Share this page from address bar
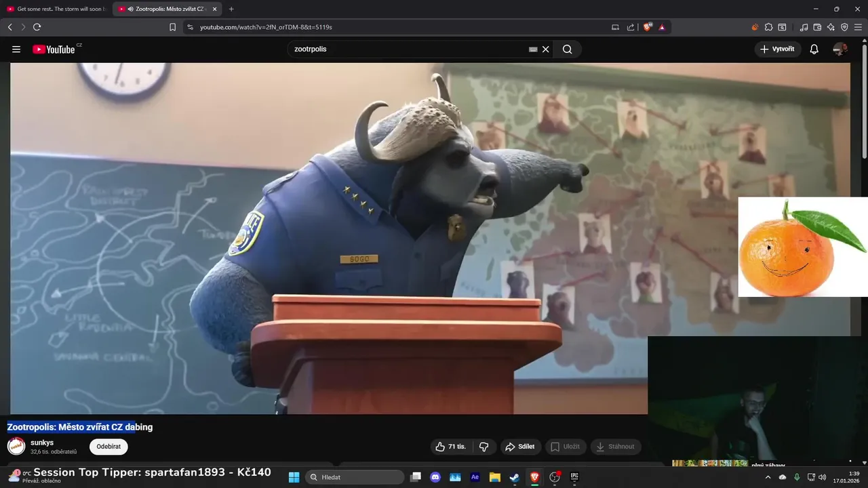868x488 pixels. (631, 27)
